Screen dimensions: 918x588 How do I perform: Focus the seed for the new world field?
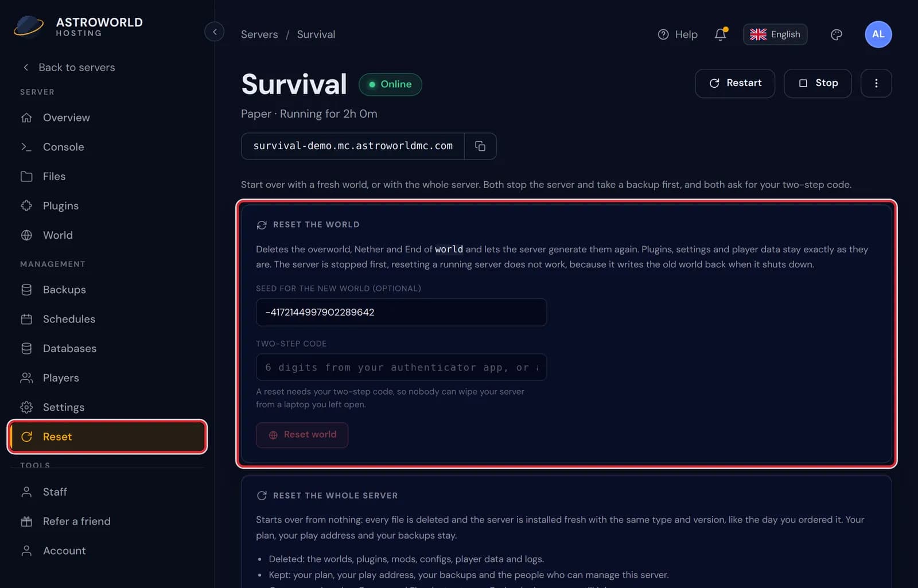[401, 312]
